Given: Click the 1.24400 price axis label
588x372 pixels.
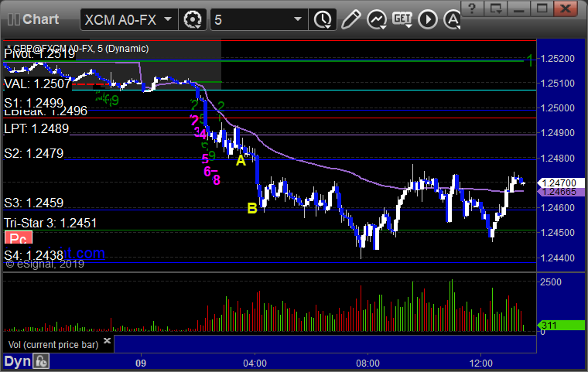Looking at the screenshot, I should [557, 258].
